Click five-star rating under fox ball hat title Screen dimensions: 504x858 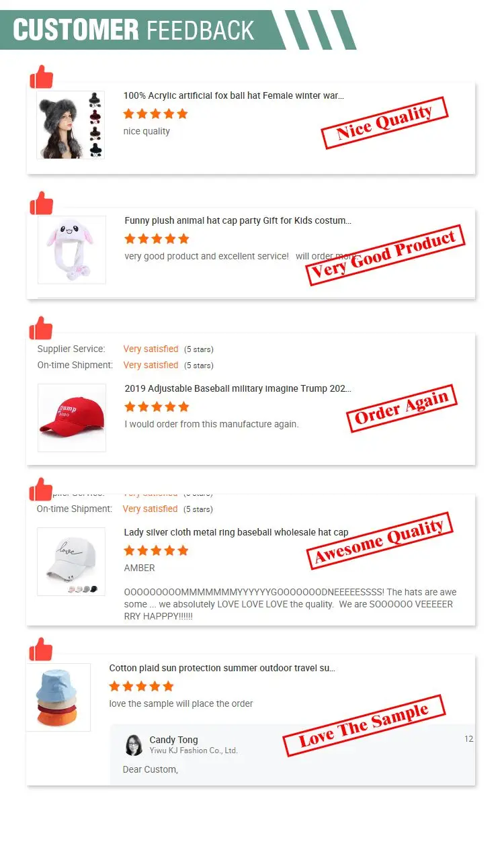(x=155, y=114)
